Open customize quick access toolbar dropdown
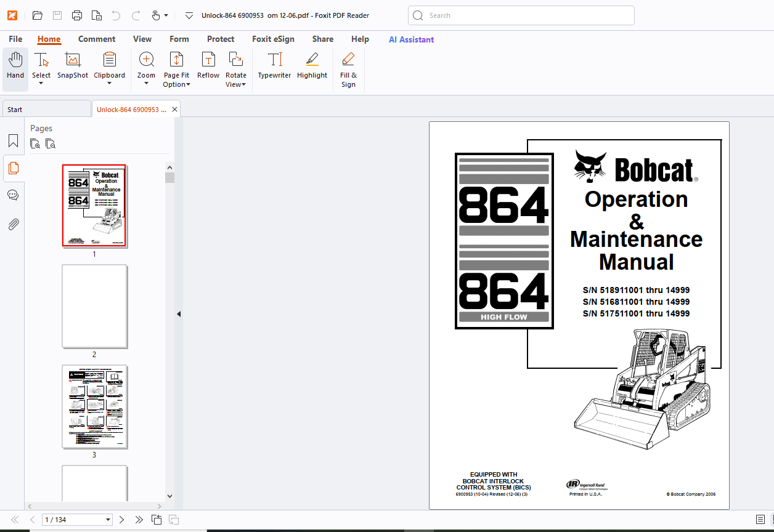Screen dimensions: 774x532 point(189,15)
